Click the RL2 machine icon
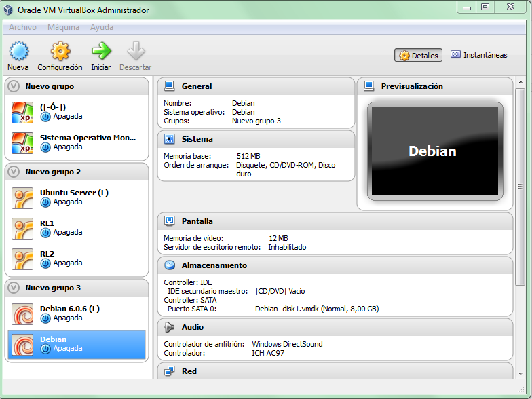 tap(22, 259)
